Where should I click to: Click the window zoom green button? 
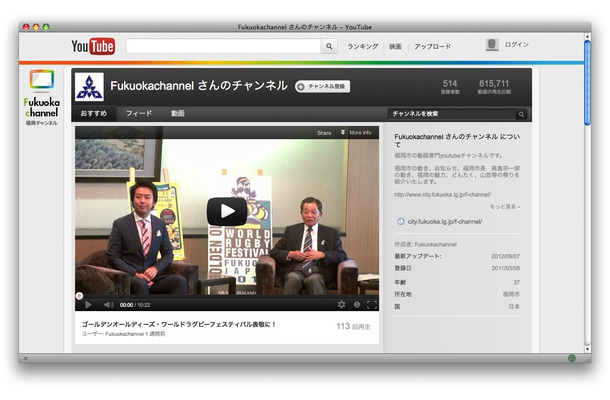click(x=46, y=27)
